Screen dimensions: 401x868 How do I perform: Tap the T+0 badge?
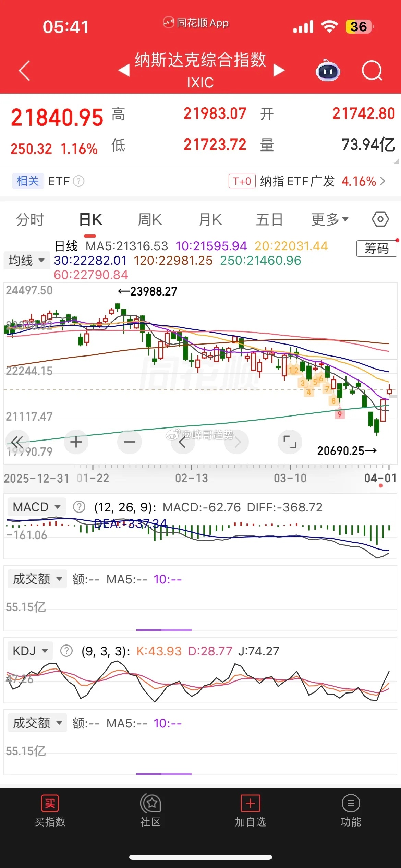point(242,181)
